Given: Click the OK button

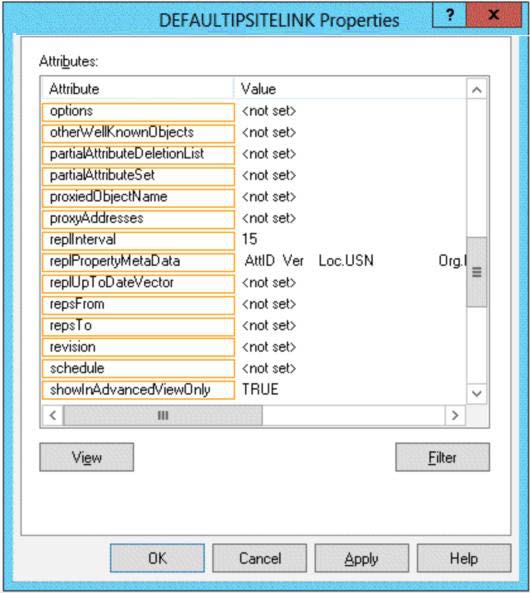Looking at the screenshot, I should coord(157,558).
